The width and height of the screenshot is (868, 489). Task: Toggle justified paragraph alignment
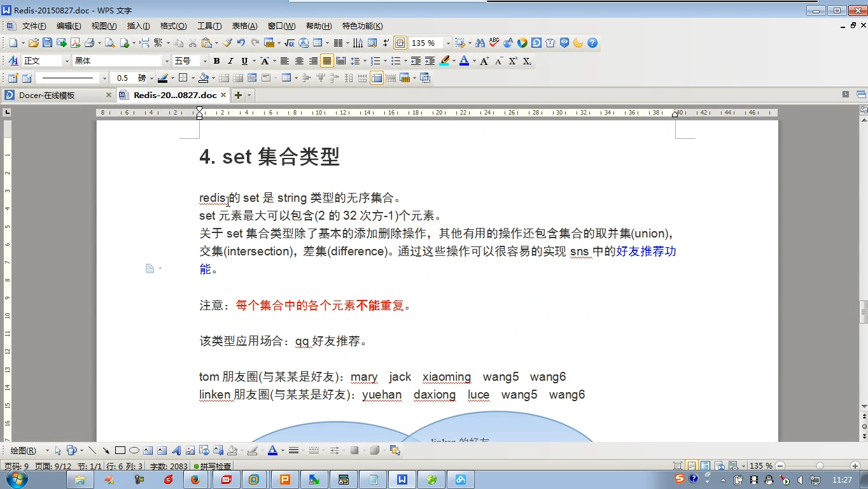click(x=327, y=61)
